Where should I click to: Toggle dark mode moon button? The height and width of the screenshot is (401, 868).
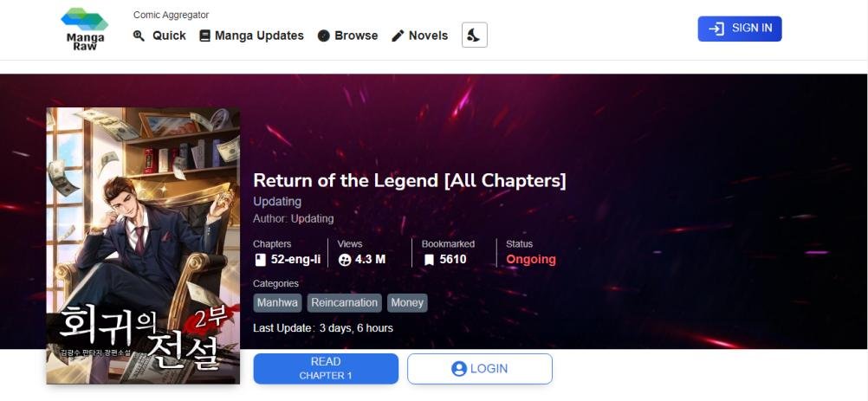tap(475, 35)
